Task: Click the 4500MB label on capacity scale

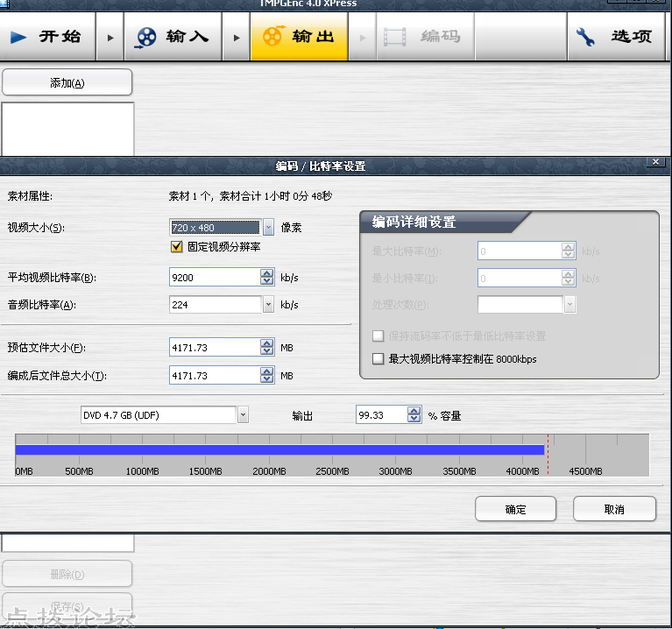Action: tap(585, 471)
